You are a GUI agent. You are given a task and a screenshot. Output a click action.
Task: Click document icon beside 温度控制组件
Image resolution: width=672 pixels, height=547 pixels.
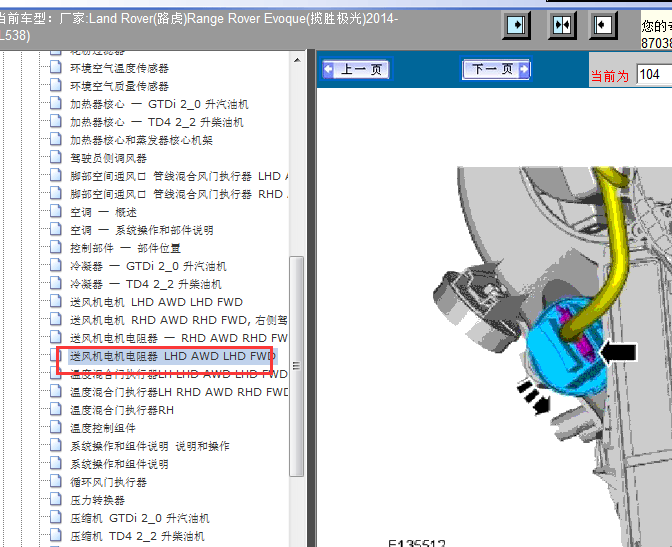pyautogui.click(x=56, y=427)
